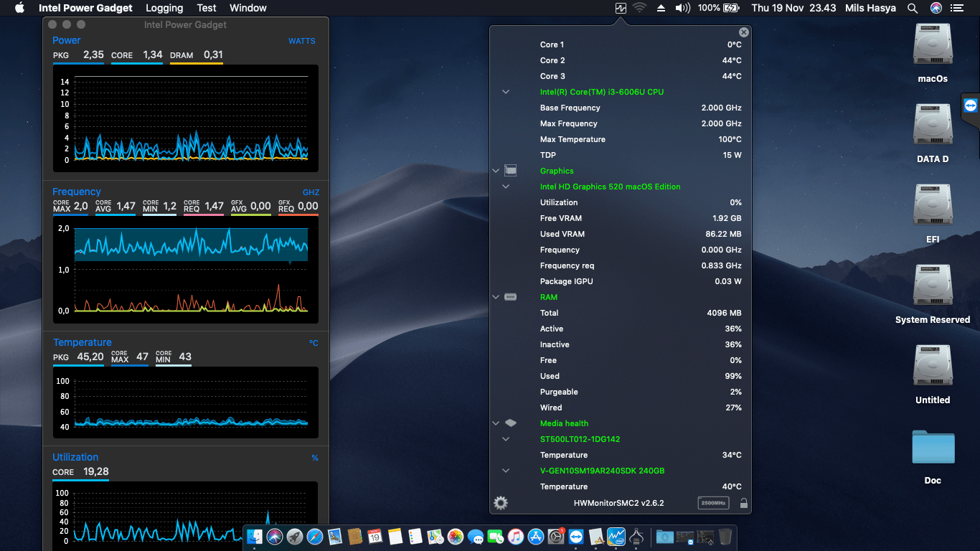This screenshot has width=980, height=551.
Task: Open System Preferences from the Dock
Action: 556,537
